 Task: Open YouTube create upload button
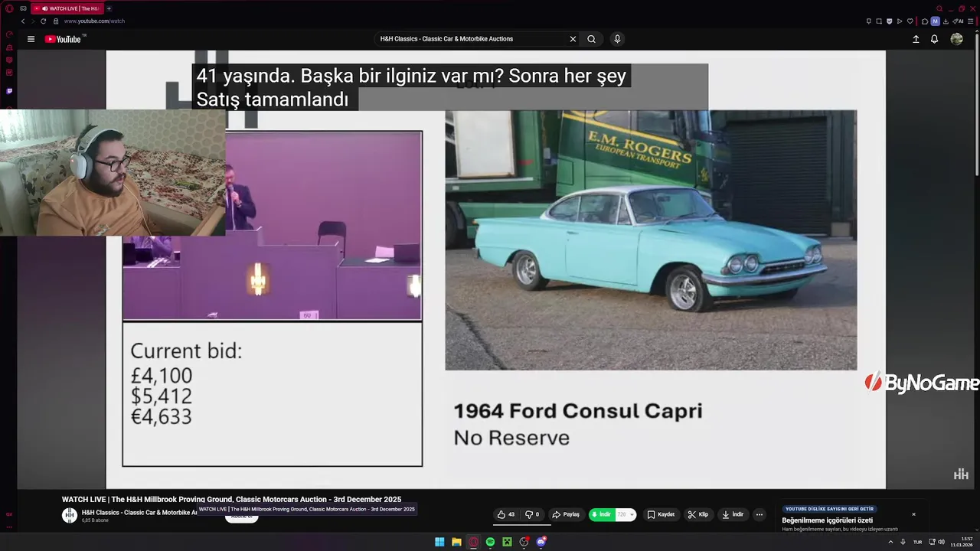[916, 39]
